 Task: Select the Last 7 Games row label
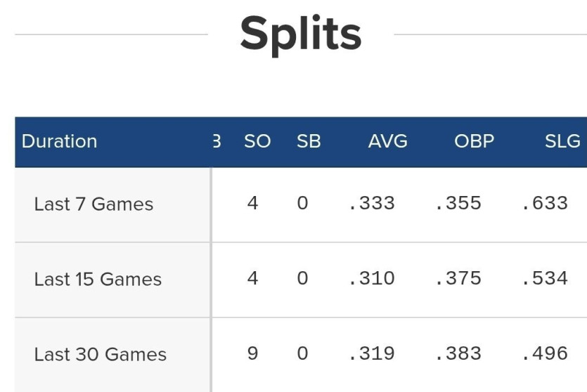tap(93, 204)
